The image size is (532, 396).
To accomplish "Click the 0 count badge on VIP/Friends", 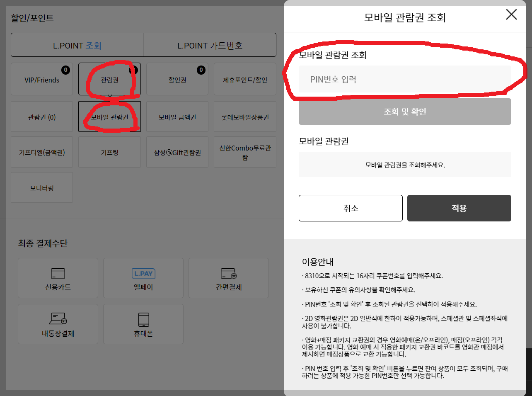I will point(65,70).
